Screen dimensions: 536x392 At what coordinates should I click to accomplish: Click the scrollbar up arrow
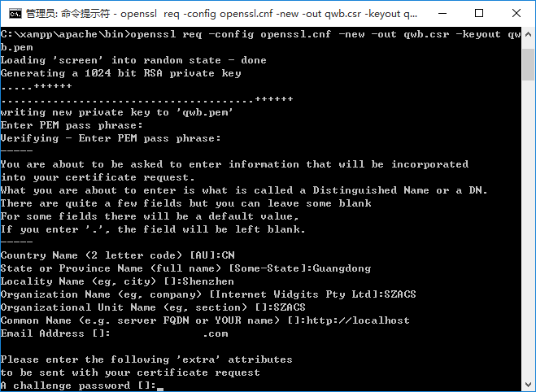[x=529, y=34]
